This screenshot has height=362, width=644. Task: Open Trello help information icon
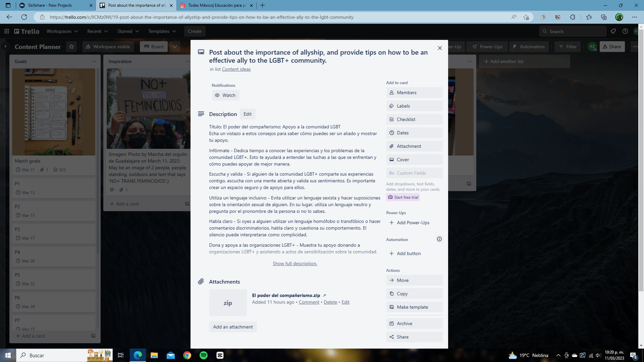pyautogui.click(x=625, y=31)
